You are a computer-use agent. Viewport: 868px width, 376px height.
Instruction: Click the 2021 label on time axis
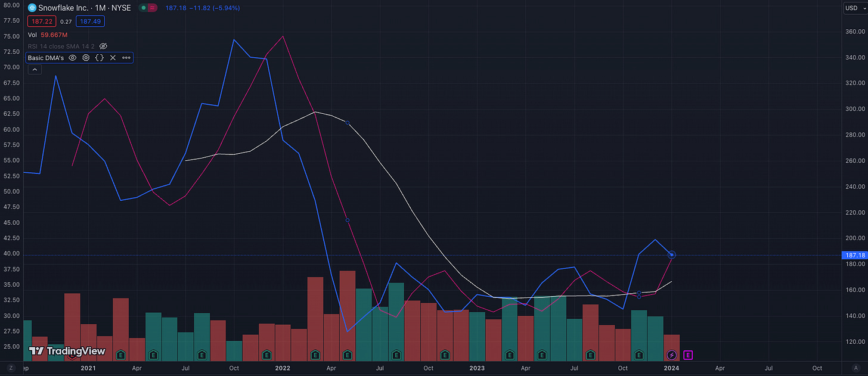click(88, 368)
